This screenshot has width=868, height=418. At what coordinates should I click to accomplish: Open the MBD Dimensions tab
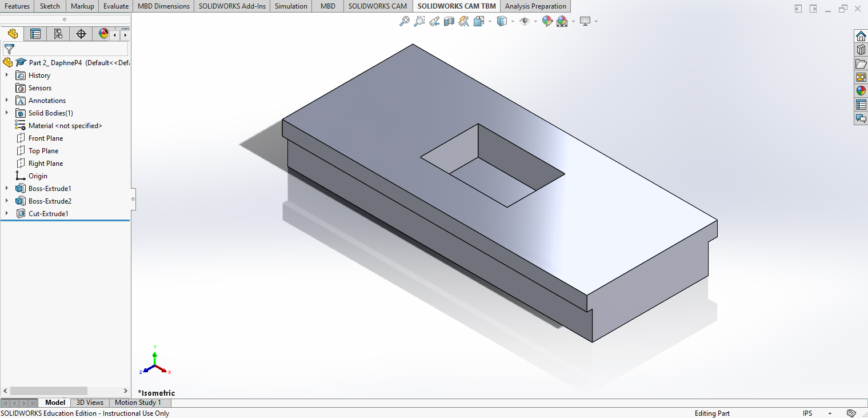[164, 6]
